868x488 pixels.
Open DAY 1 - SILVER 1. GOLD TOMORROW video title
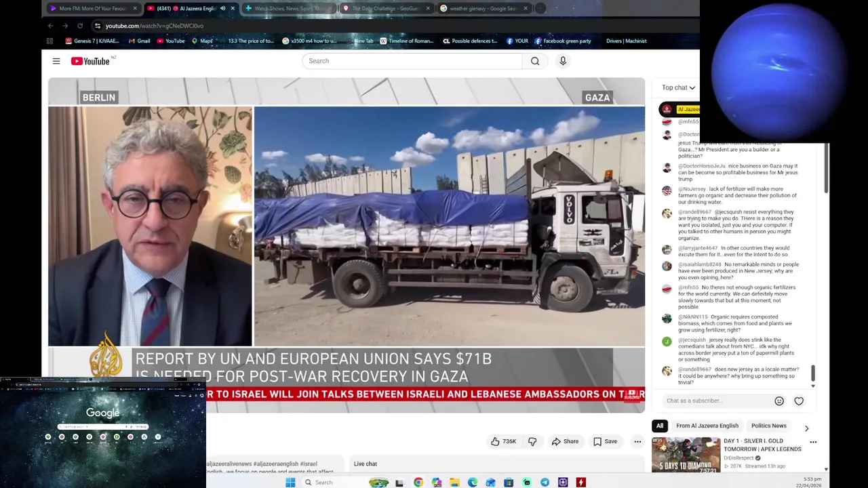point(762,445)
